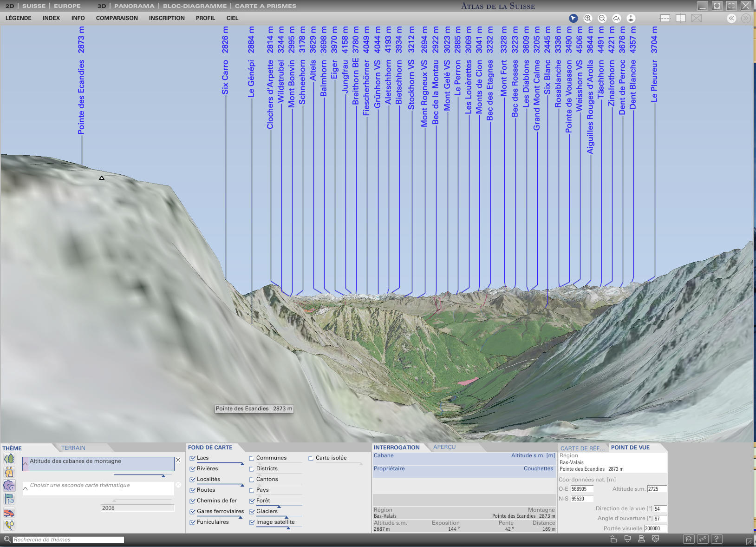Uncheck the Lacs layer checkbox
Viewport: 756px width, 547px height.
coord(192,458)
